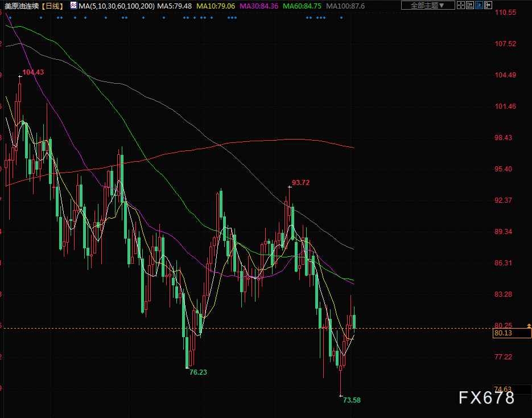Click the MA indicator chart icon

(73, 6)
